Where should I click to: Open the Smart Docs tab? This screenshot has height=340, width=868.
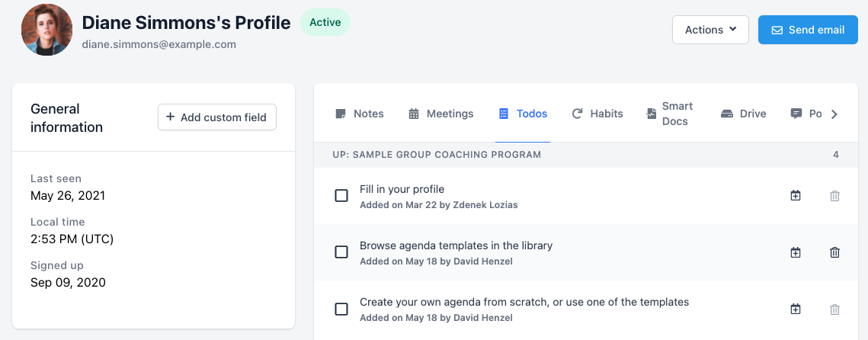click(669, 114)
